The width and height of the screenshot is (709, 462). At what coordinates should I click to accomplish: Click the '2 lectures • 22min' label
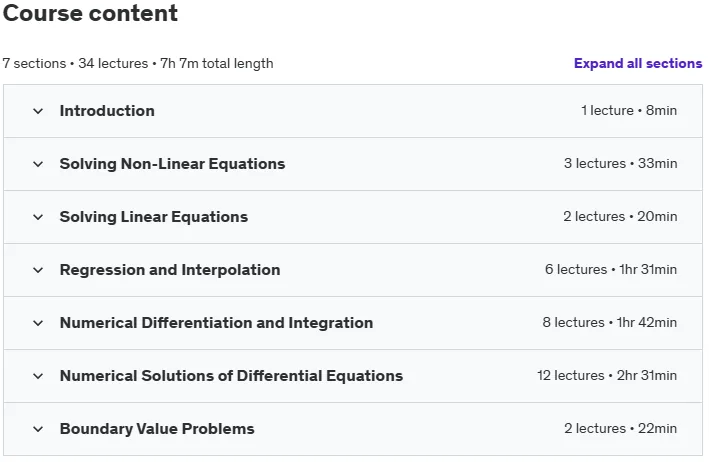620,428
